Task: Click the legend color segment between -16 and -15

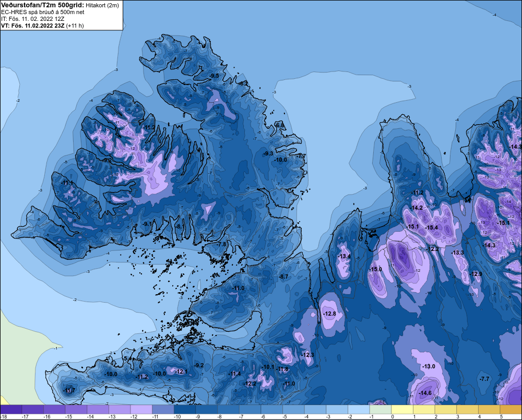Action: (x=55, y=410)
